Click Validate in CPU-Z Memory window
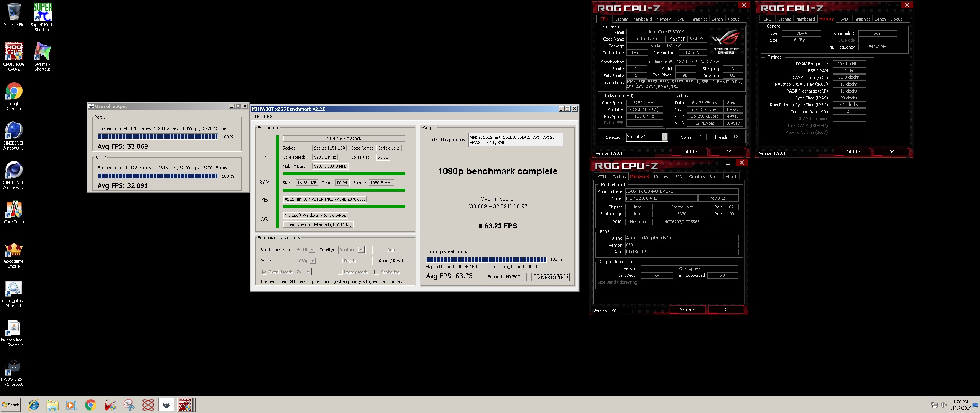This screenshot has width=980, height=413. 853,152
